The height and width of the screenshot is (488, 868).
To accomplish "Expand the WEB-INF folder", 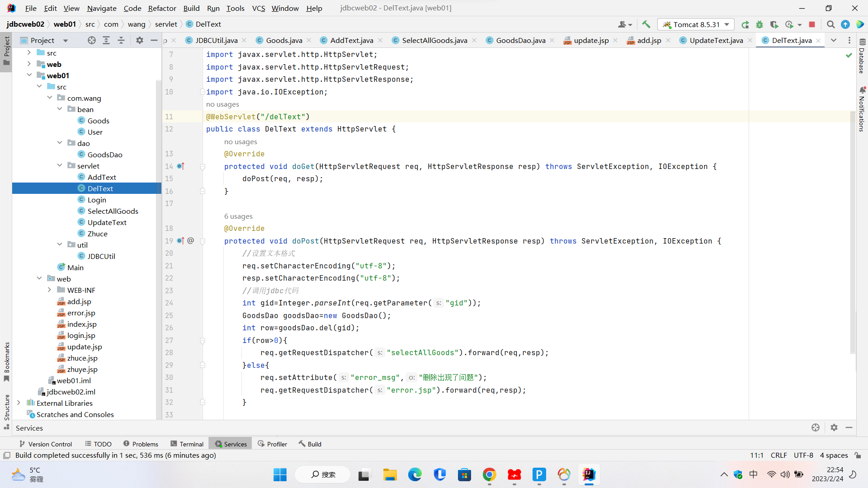I will click(x=50, y=290).
